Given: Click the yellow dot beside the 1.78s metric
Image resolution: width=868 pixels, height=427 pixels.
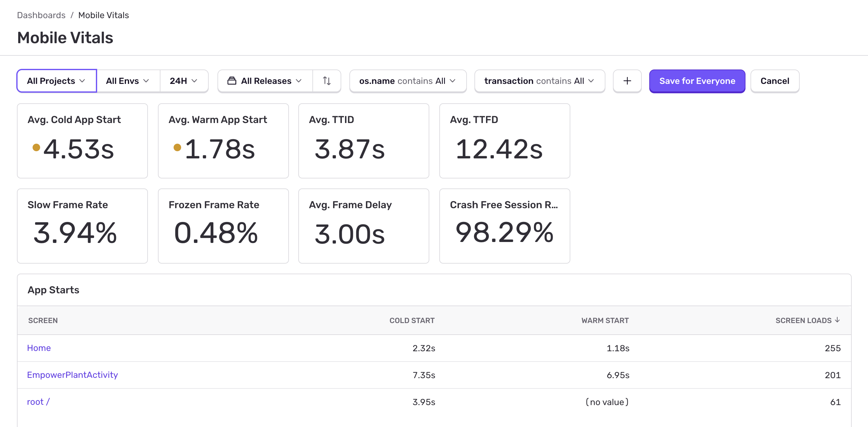Looking at the screenshot, I should [178, 147].
